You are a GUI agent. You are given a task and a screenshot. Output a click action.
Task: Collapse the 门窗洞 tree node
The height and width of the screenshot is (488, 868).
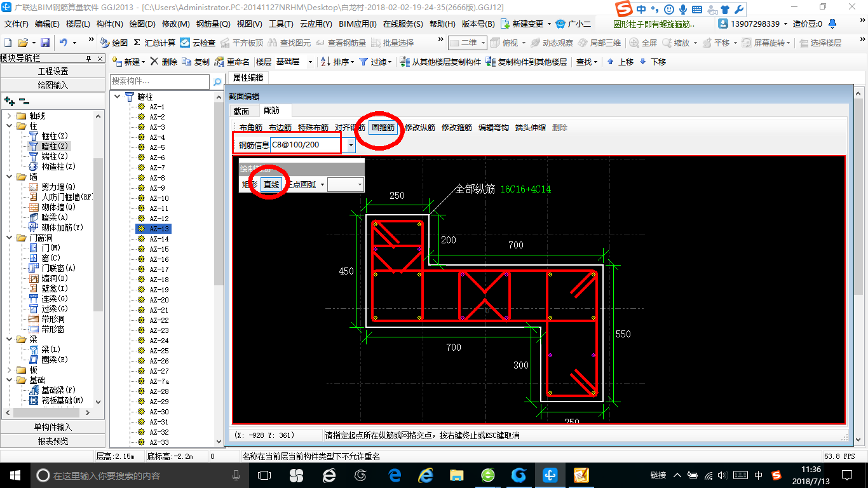(x=10, y=238)
